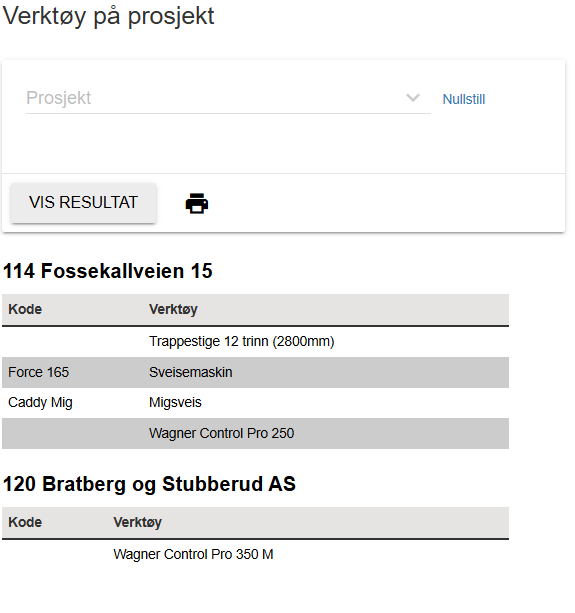Click the Verktøy på prosjekt page title

108,16
